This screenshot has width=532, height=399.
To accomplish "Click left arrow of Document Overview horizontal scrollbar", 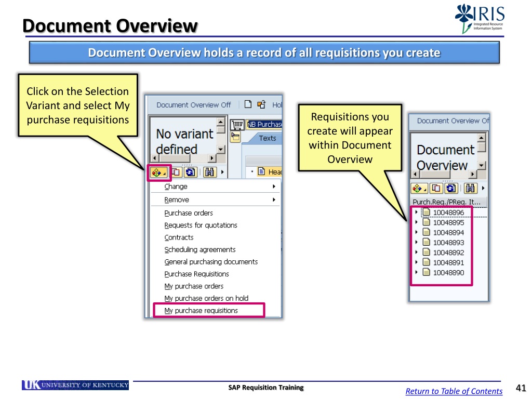I will coord(415,175).
